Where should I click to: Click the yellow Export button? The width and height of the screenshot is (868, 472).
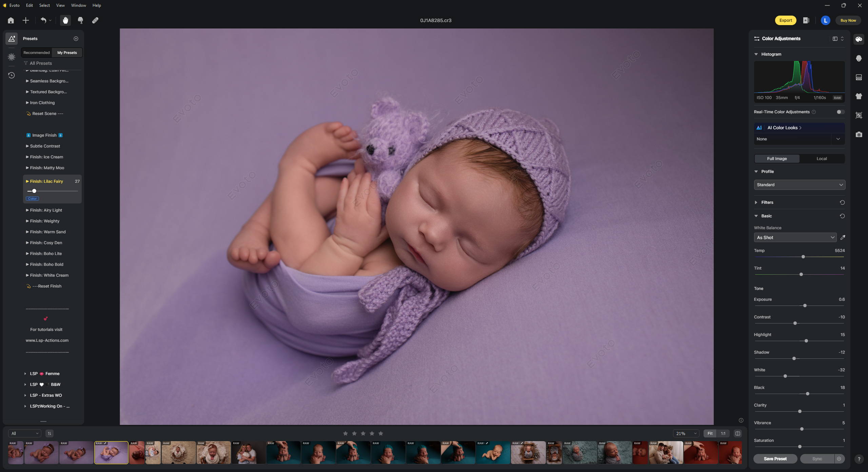point(785,20)
